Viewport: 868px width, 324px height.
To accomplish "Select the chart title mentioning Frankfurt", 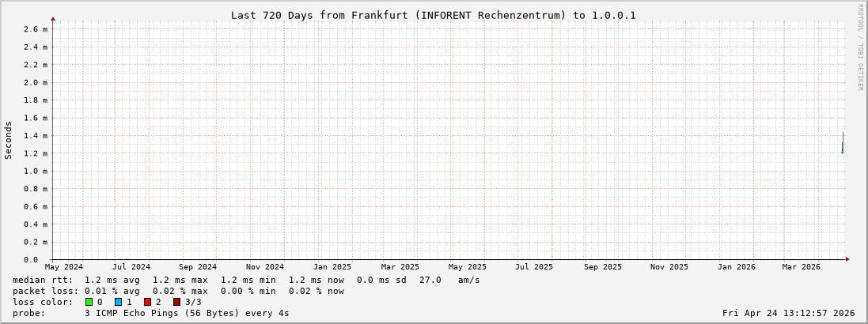I will [433, 15].
